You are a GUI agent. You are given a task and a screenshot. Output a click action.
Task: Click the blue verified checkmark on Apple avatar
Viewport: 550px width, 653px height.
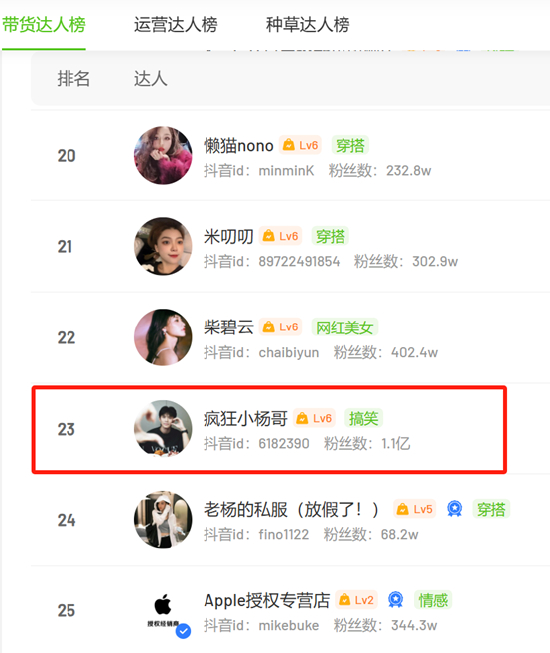tap(183, 631)
